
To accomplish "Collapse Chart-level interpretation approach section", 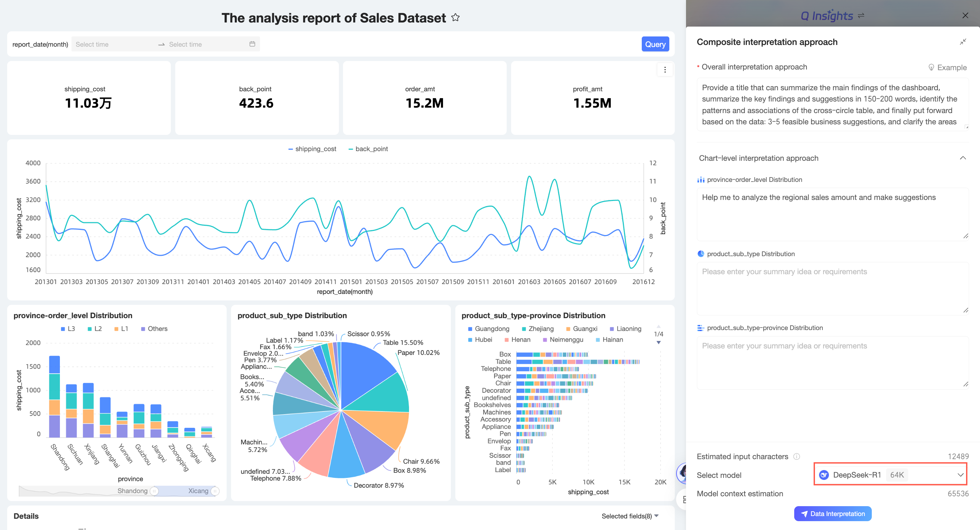I will click(963, 158).
